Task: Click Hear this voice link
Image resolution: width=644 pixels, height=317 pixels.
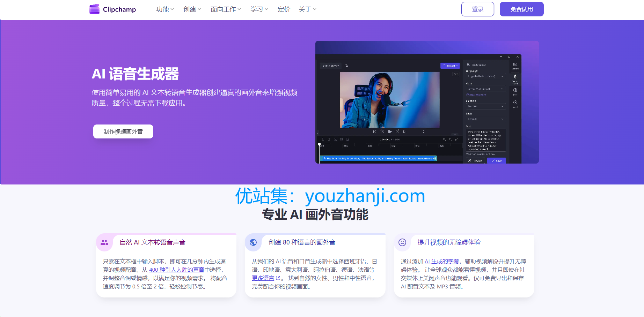Action: tap(476, 95)
